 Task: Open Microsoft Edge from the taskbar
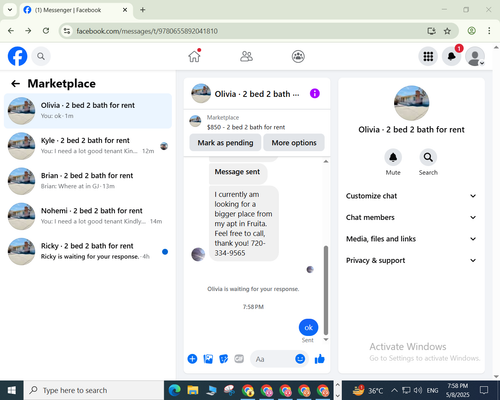click(x=174, y=390)
